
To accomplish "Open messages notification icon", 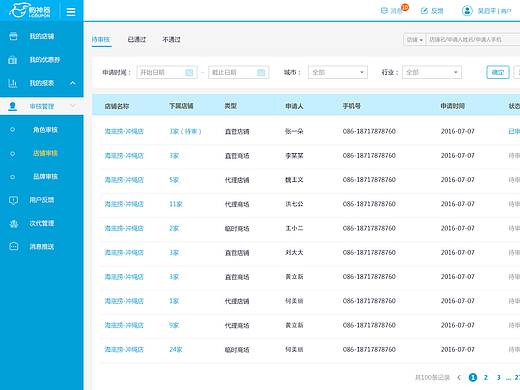I will tap(384, 11).
